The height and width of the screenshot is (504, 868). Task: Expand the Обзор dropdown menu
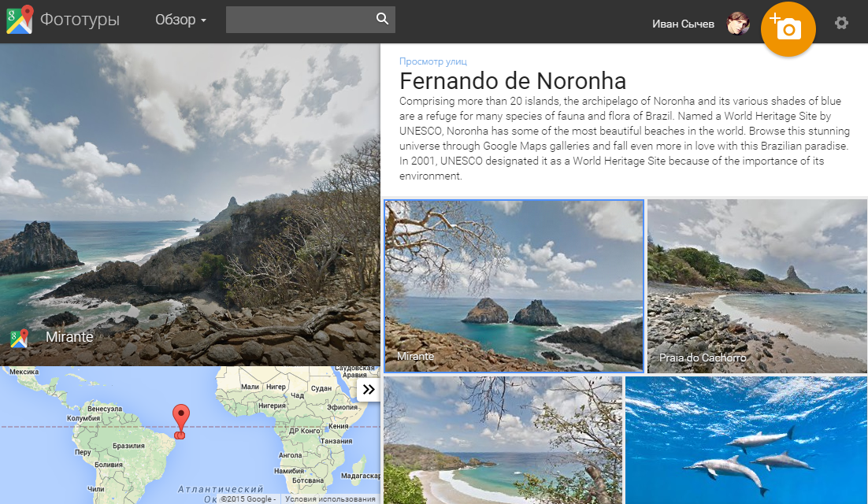(x=180, y=20)
